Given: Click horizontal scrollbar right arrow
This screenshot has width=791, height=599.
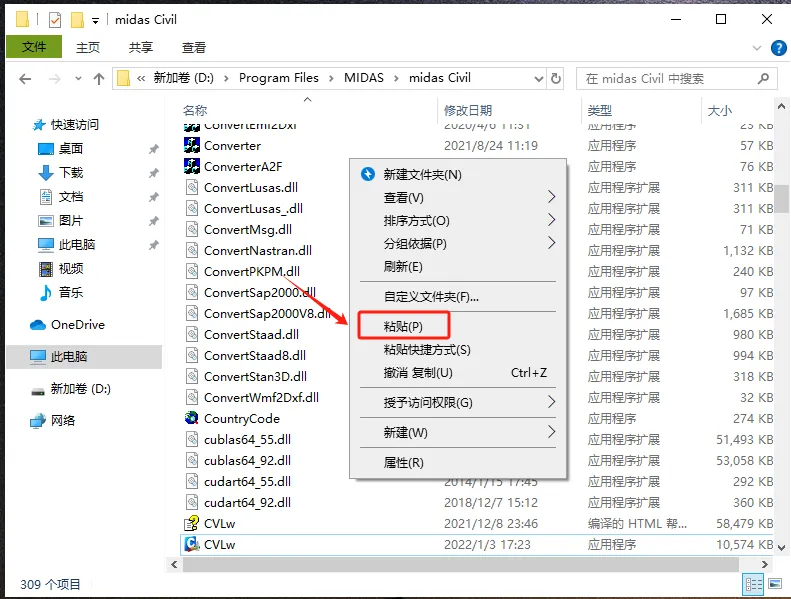Looking at the screenshot, I should (x=765, y=564).
